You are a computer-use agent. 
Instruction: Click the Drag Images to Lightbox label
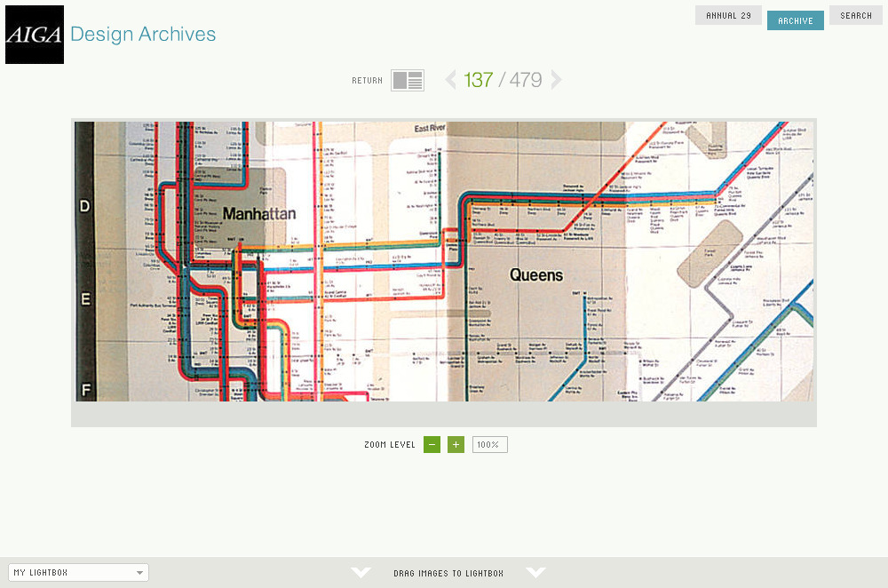coord(448,573)
